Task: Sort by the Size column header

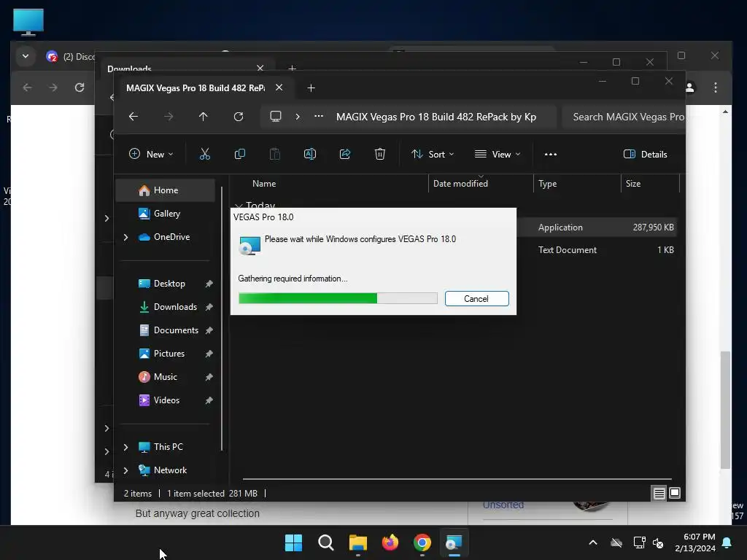Action: point(650,183)
